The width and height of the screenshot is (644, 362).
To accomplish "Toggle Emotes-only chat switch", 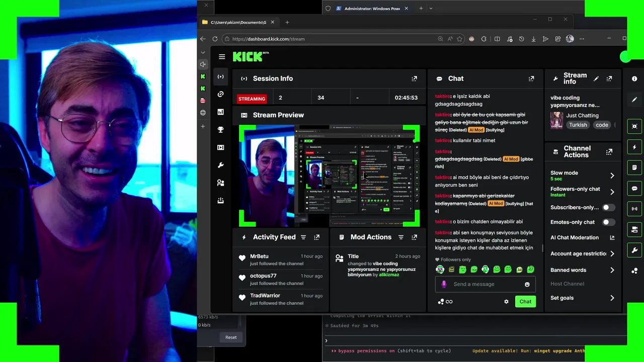I will pyautogui.click(x=608, y=222).
